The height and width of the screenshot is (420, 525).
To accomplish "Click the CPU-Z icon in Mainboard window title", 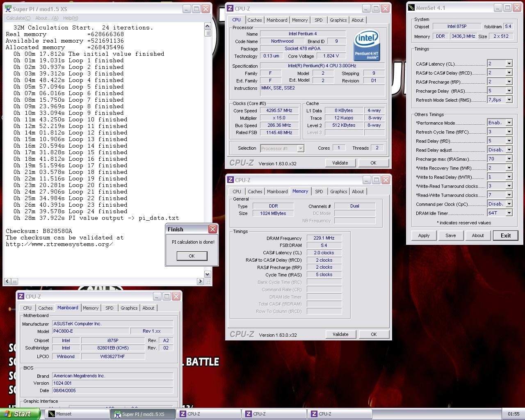I will tap(21, 296).
